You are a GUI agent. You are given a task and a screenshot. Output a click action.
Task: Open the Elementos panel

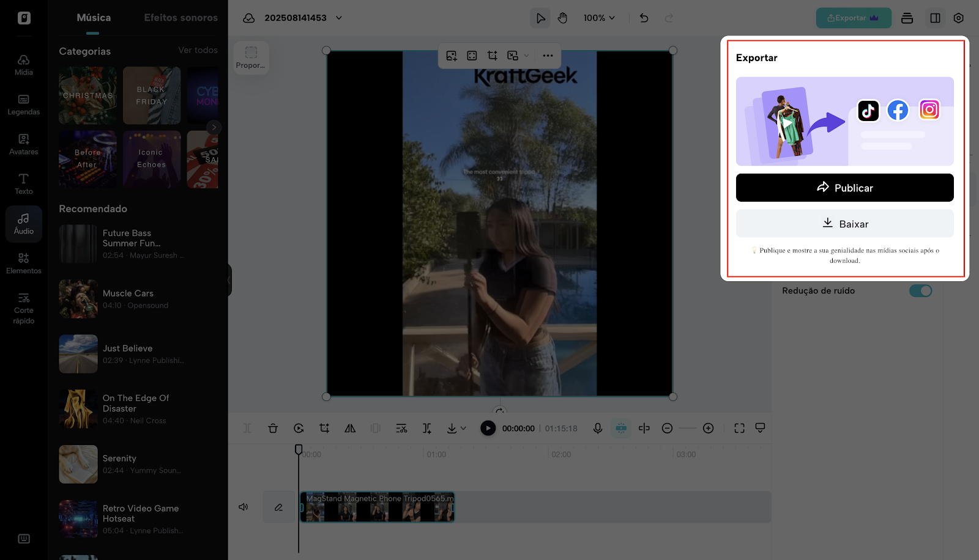pyautogui.click(x=24, y=264)
